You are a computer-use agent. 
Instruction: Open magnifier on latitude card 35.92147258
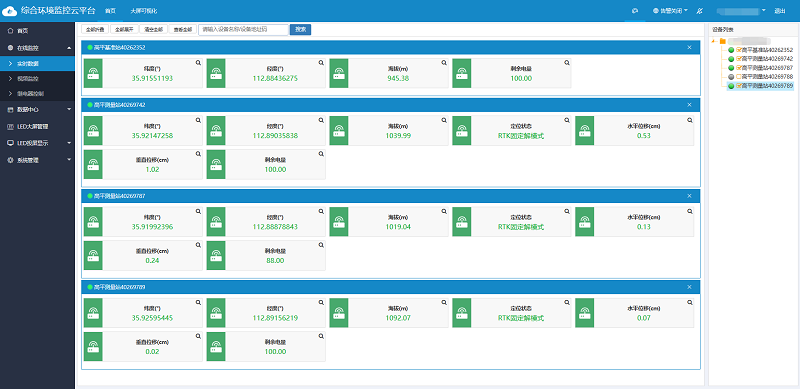click(198, 120)
